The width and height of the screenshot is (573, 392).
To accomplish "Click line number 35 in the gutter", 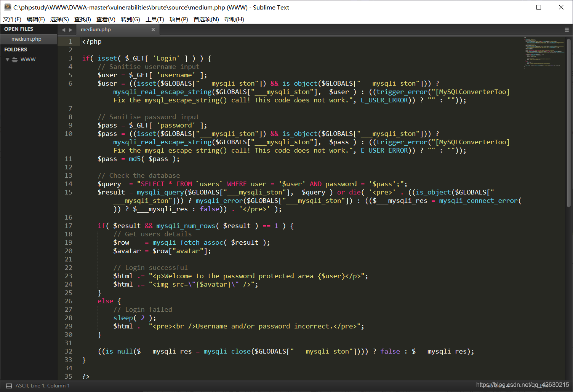I will click(x=68, y=376).
